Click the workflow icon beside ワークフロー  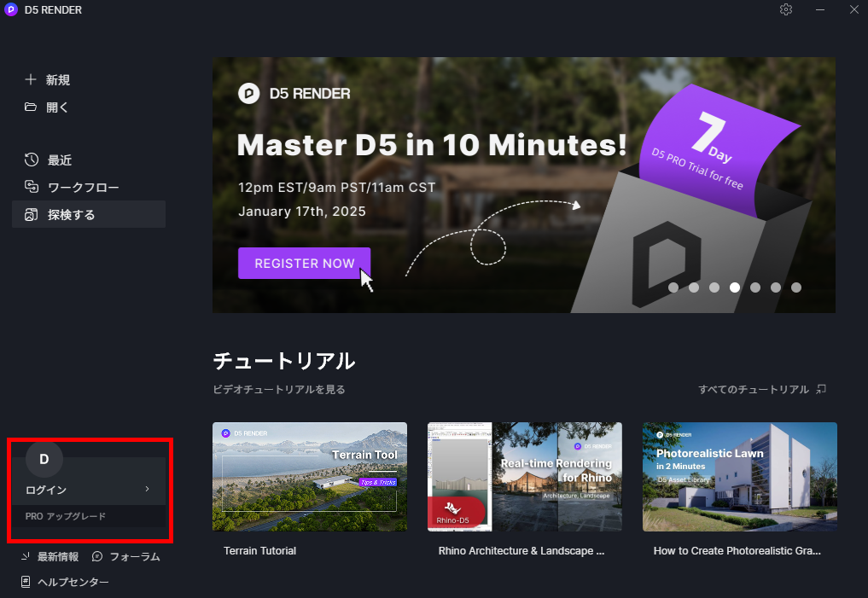click(x=32, y=187)
